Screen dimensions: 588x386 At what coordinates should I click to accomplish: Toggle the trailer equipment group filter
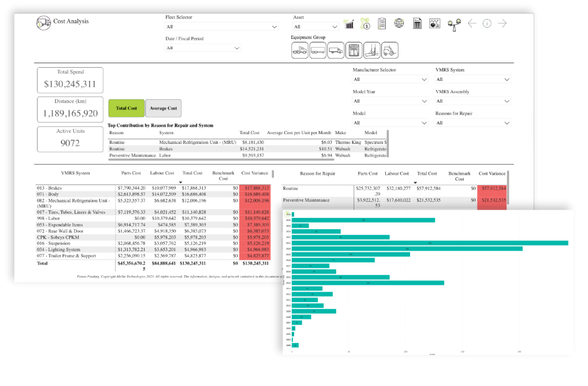318,50
